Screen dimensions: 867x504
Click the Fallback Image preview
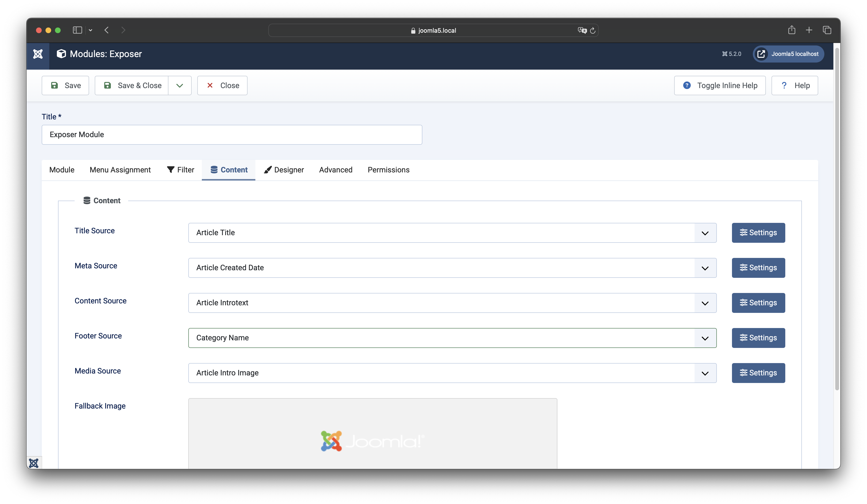pyautogui.click(x=373, y=434)
